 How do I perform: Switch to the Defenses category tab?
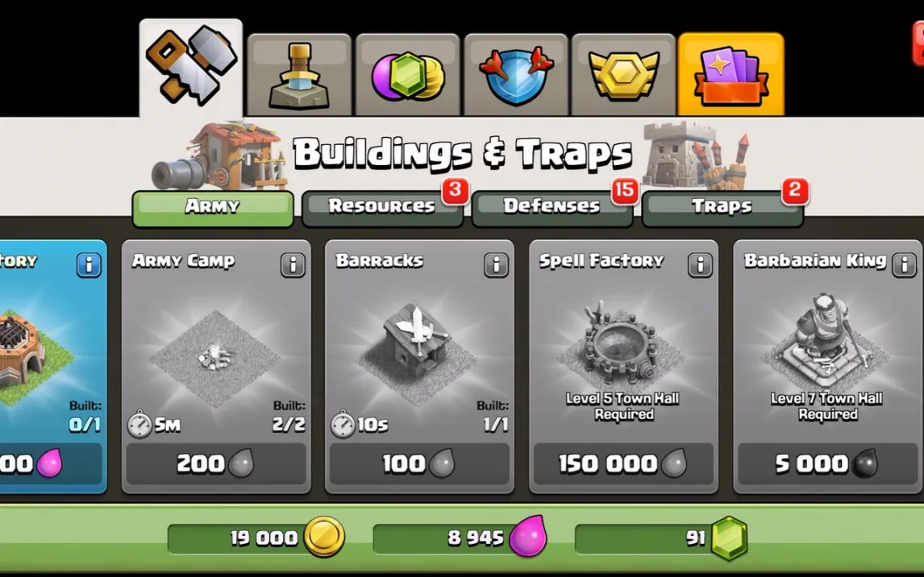pyautogui.click(x=552, y=209)
